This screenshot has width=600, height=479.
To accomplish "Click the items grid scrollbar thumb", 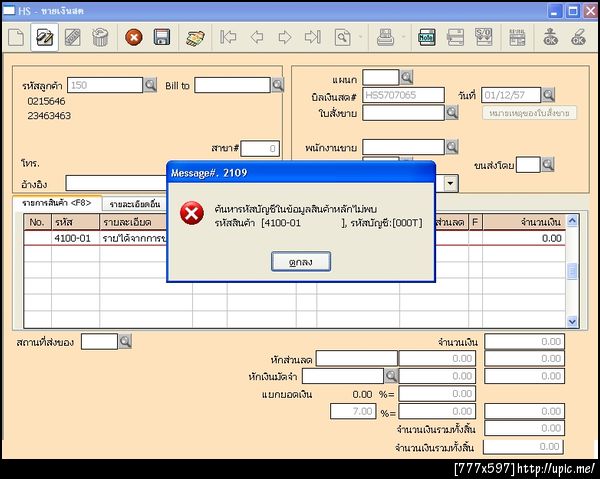I will point(572,271).
